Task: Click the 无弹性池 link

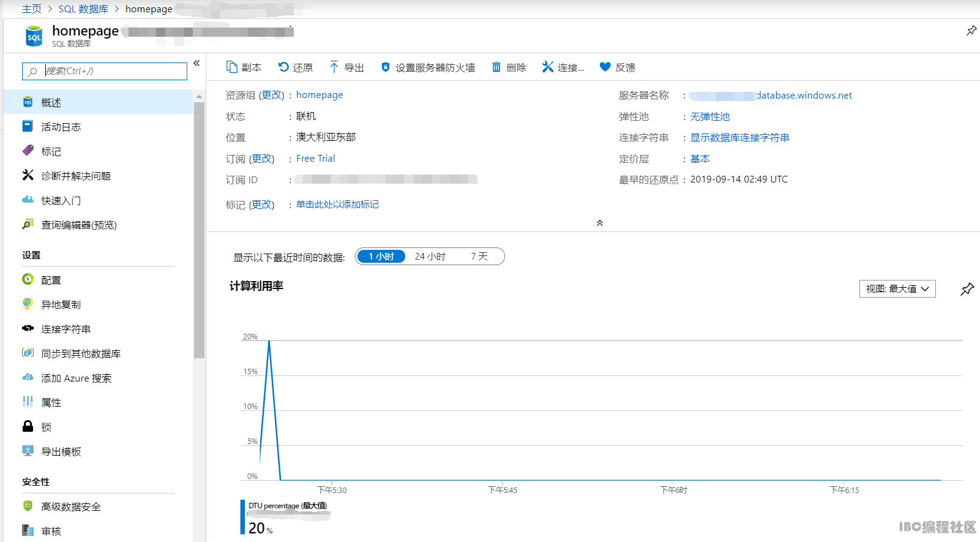Action: [710, 116]
